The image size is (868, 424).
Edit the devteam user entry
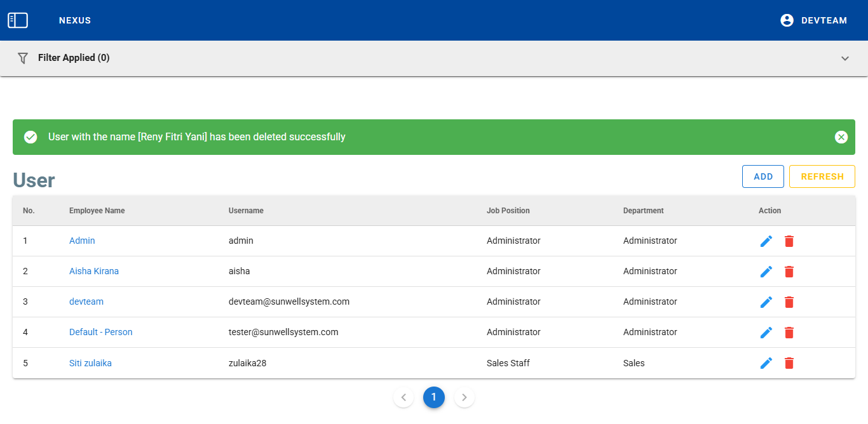tap(766, 302)
